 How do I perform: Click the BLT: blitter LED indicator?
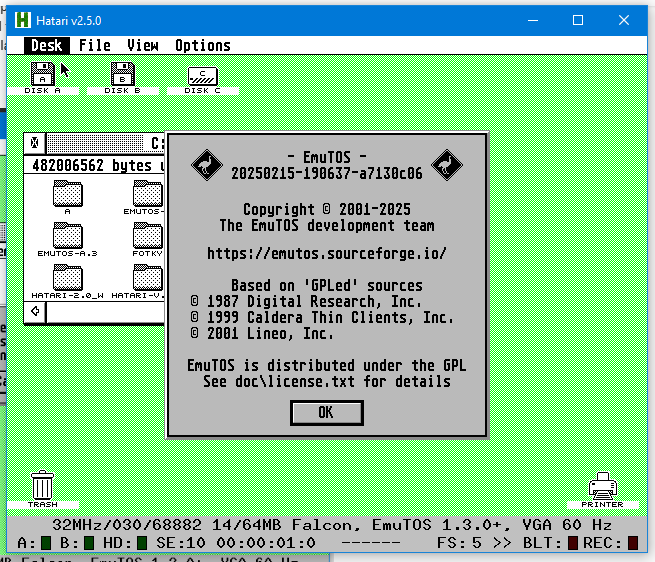[573, 543]
